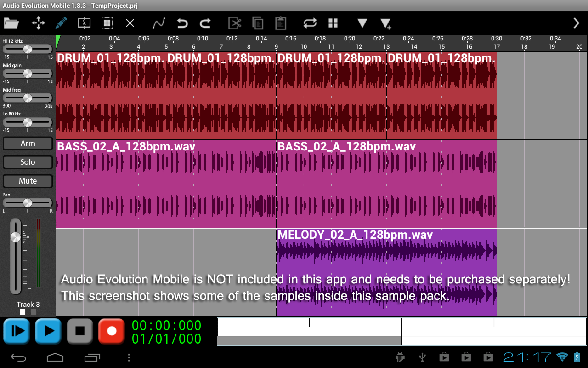Open the down-triangle marker dropdown
588x368 pixels.
pos(362,23)
